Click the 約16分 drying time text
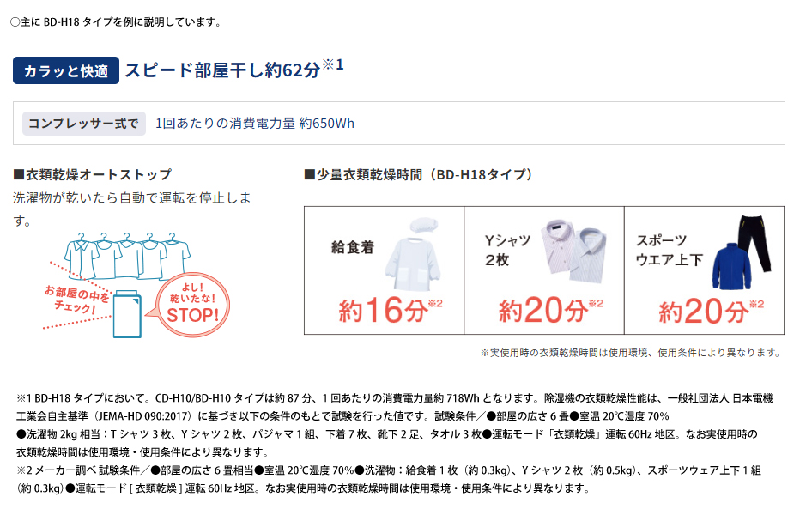The width and height of the screenshot is (812, 515). pos(391,311)
